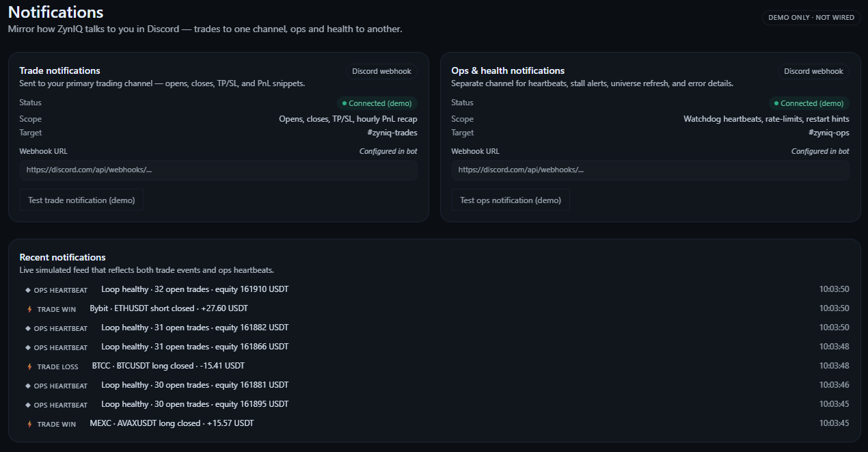Toggle the Connected (demo) pill under Trade notifications
Screen dimensions: 868x452
coord(377,103)
